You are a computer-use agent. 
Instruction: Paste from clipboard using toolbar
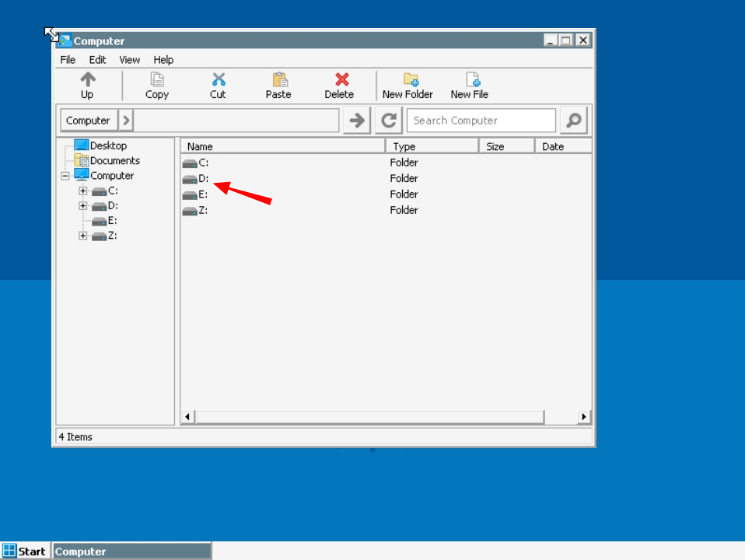point(278,86)
